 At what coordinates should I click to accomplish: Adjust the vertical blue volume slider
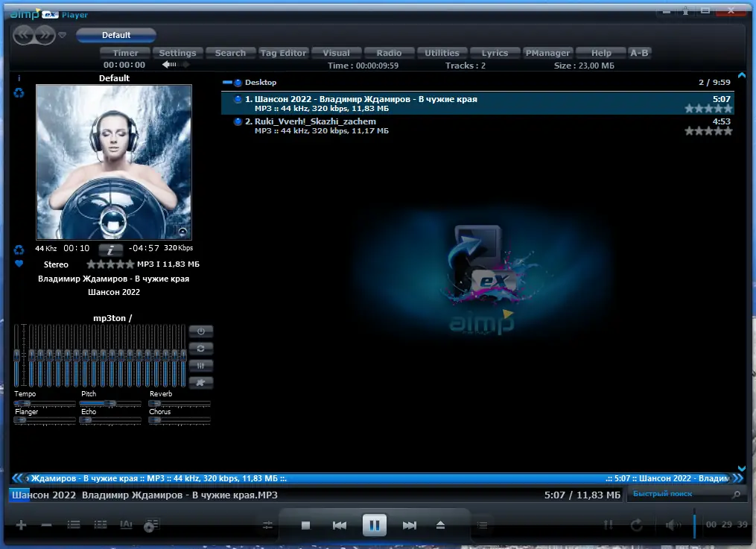(694, 524)
